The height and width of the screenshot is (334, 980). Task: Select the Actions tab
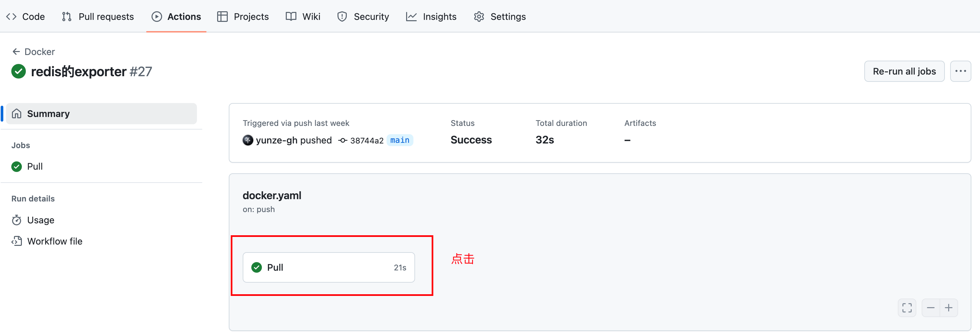pyautogui.click(x=176, y=16)
